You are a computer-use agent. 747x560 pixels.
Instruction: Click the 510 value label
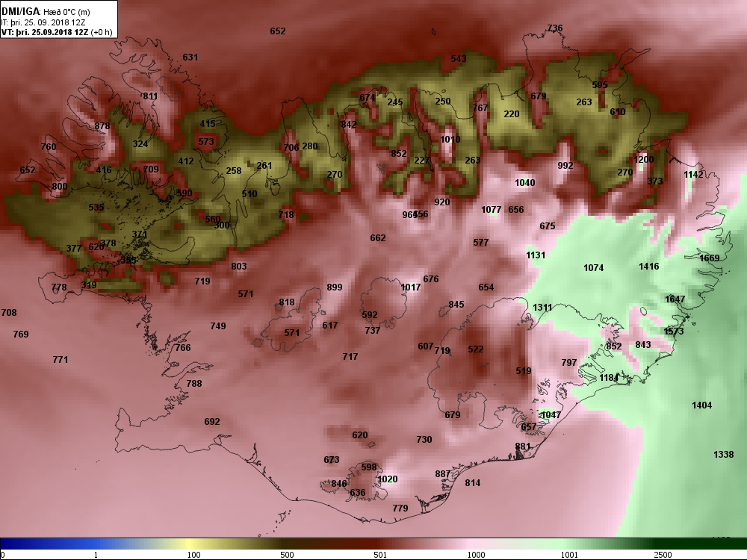click(x=249, y=194)
